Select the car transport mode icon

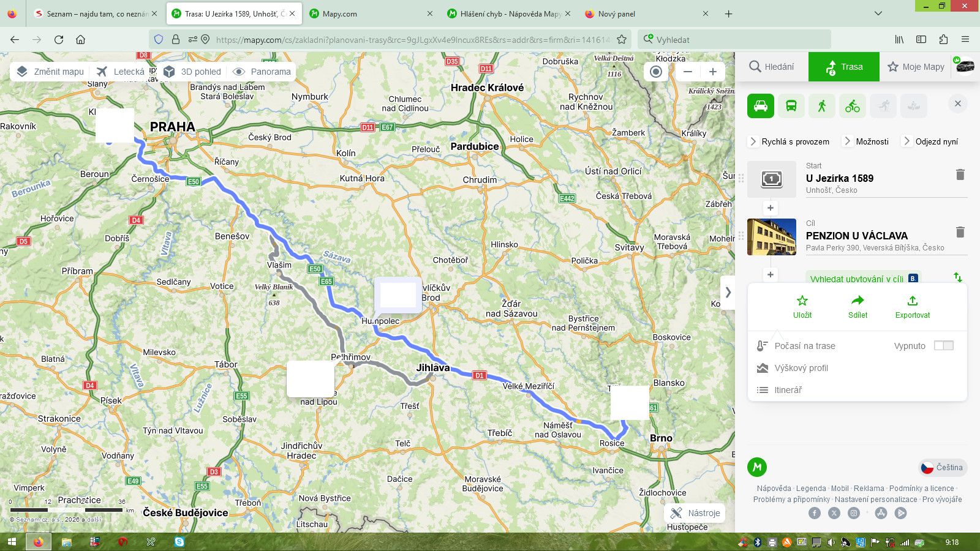[760, 106]
